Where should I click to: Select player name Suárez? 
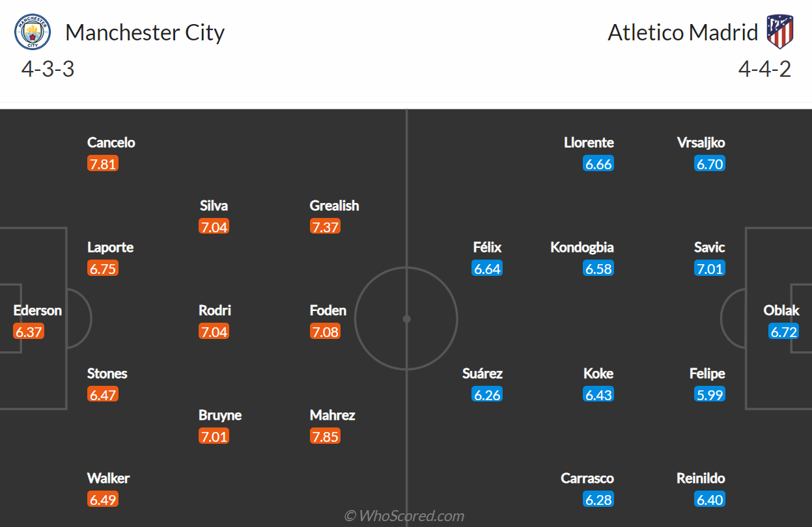(x=483, y=373)
